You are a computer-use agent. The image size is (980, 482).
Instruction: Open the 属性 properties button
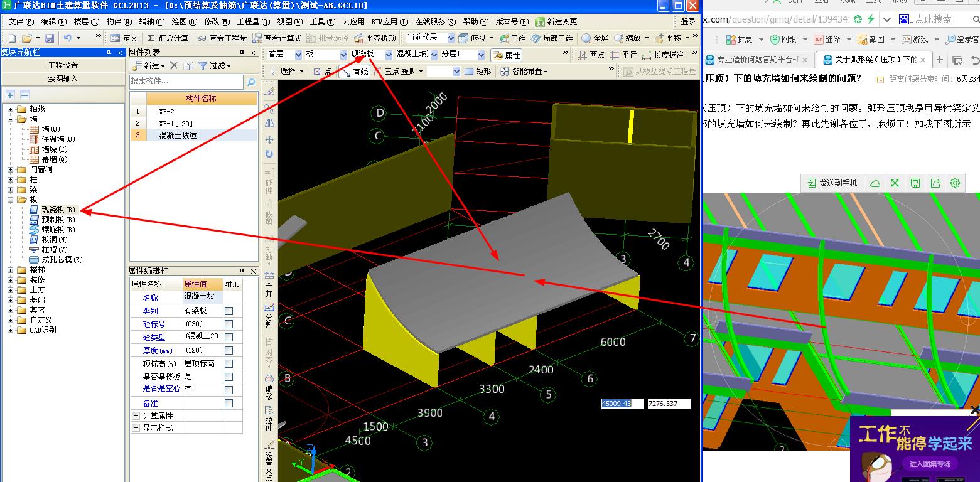coord(507,55)
